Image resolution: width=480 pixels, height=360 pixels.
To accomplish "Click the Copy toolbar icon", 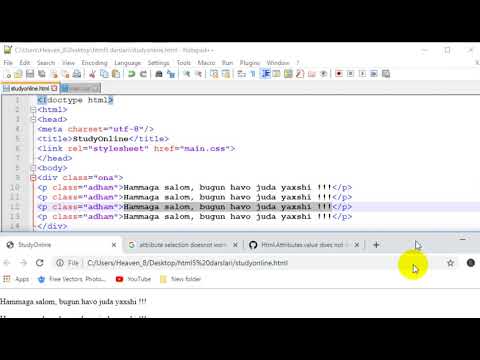I will pos(104,74).
